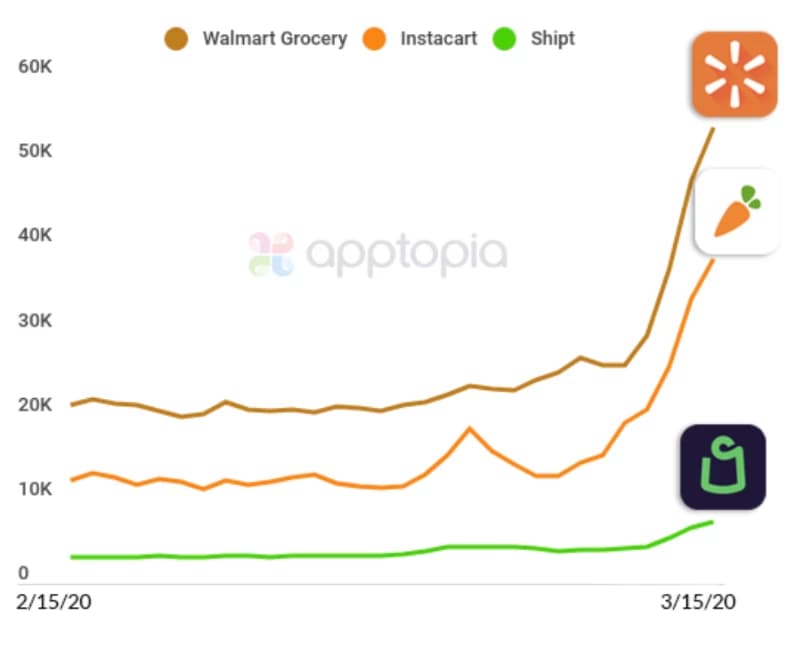Click the end of the Shipt green line
Image resolution: width=800 pixels, height=655 pixels.
click(712, 522)
